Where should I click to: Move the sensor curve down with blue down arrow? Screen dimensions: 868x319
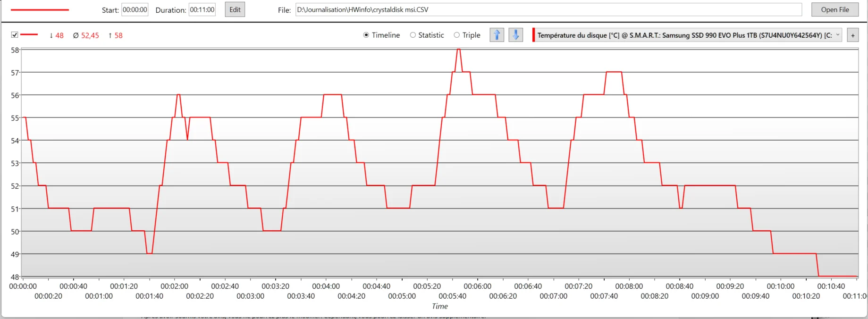[x=515, y=35]
